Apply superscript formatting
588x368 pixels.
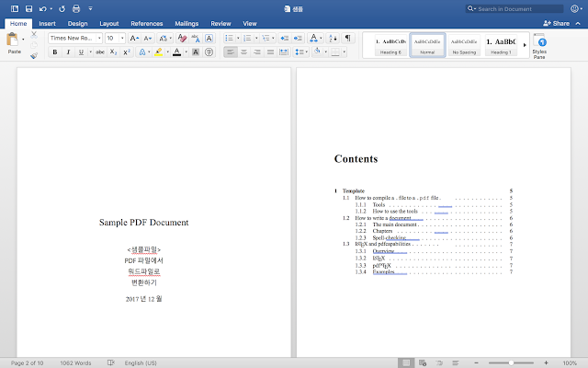click(x=127, y=52)
